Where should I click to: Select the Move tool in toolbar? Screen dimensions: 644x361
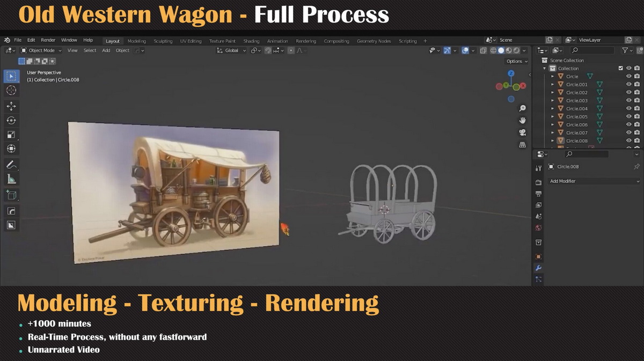click(x=11, y=106)
